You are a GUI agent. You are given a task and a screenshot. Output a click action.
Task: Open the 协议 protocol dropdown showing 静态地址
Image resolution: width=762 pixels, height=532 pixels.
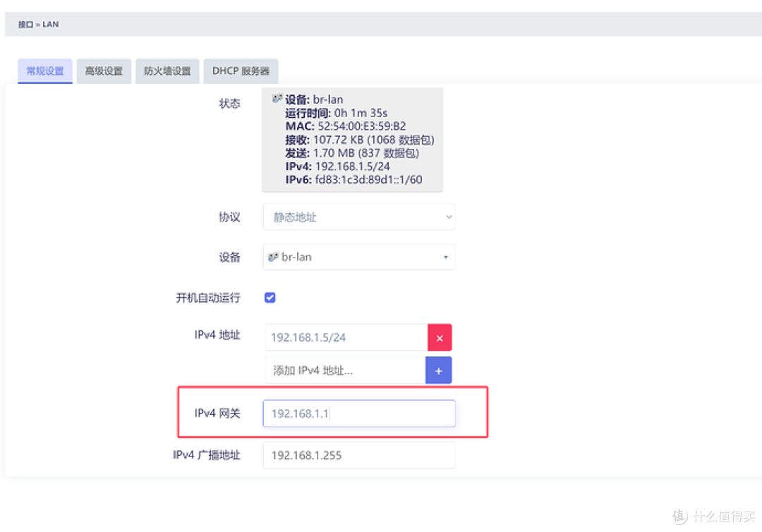click(359, 217)
